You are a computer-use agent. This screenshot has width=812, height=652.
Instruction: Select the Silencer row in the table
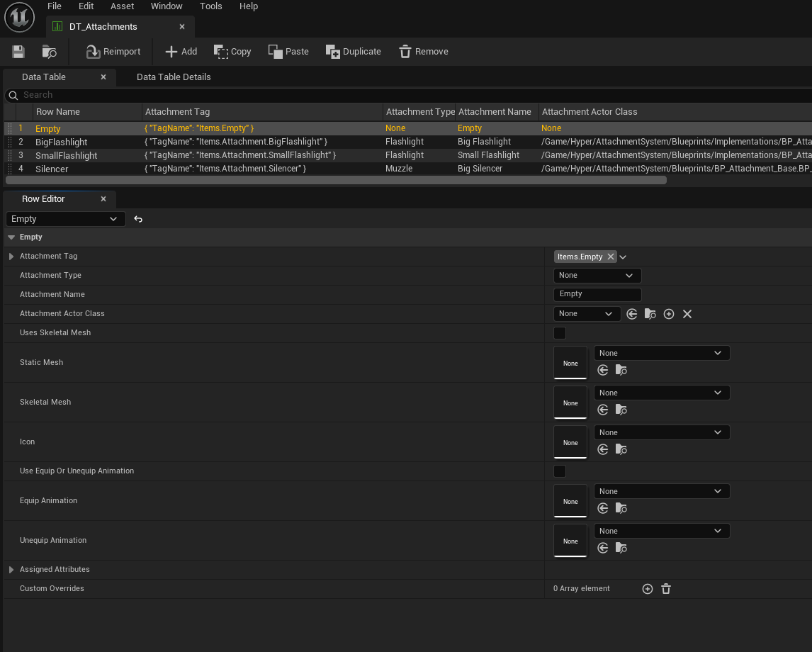(x=52, y=169)
